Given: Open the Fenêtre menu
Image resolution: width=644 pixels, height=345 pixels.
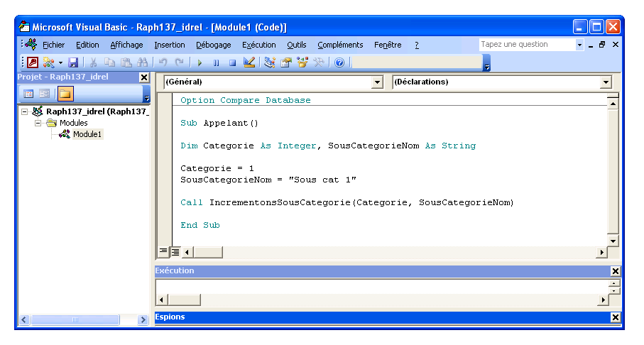Looking at the screenshot, I should pyautogui.click(x=388, y=45).
